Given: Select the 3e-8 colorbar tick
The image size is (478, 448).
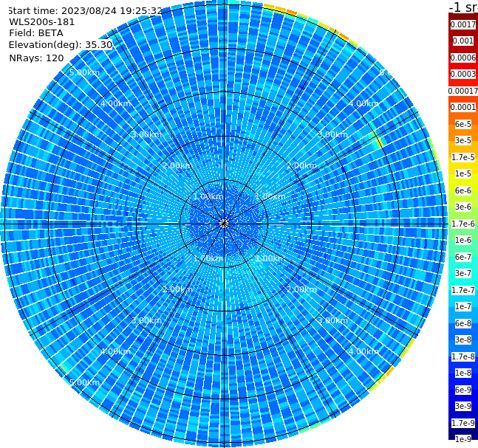Looking at the screenshot, I should [463, 340].
